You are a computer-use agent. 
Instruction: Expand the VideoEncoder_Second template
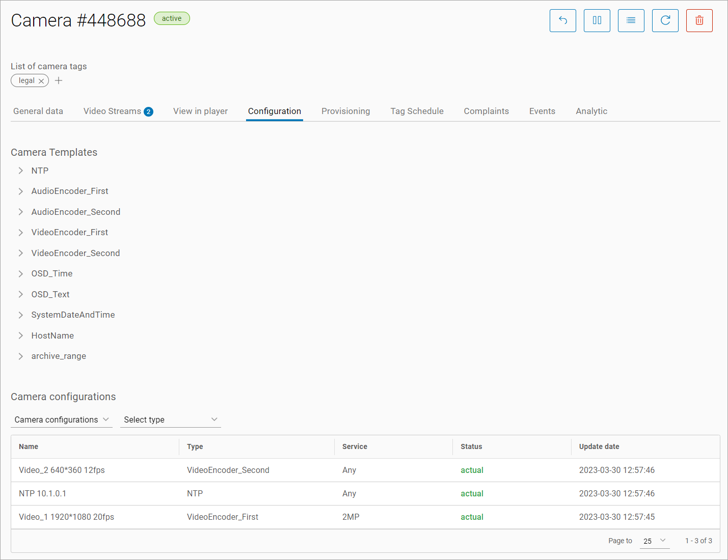point(21,253)
